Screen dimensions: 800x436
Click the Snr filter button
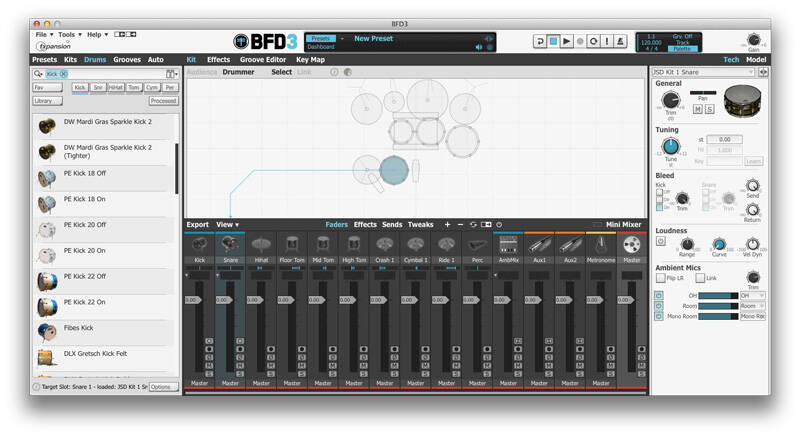coord(98,88)
